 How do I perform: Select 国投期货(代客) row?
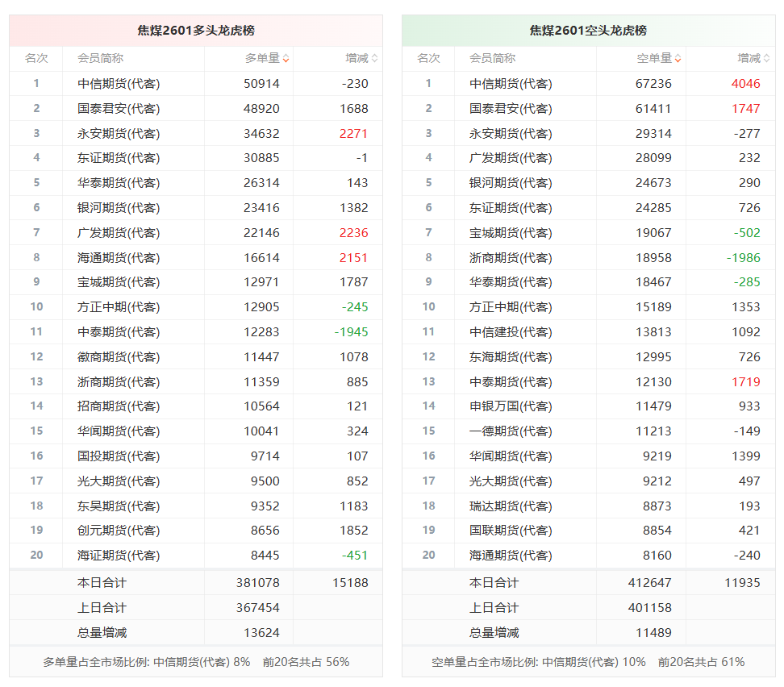[x=196, y=456]
